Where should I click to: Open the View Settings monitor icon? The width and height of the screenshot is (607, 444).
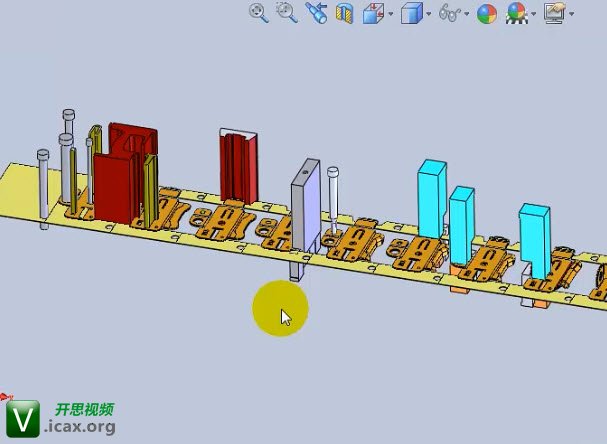click(x=554, y=14)
